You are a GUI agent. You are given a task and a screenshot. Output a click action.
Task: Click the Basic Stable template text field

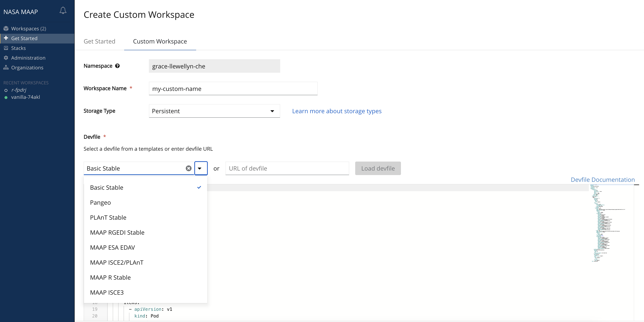pyautogui.click(x=135, y=168)
